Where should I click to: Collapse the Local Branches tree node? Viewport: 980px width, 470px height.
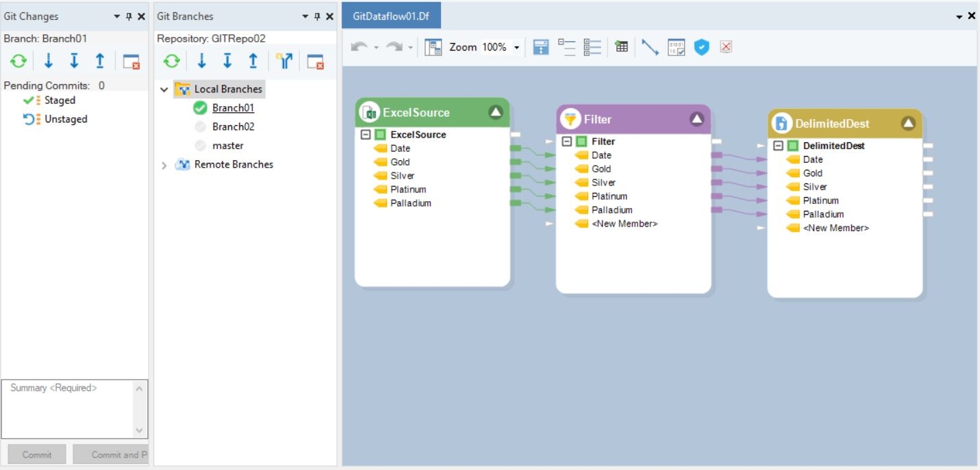[x=164, y=90]
